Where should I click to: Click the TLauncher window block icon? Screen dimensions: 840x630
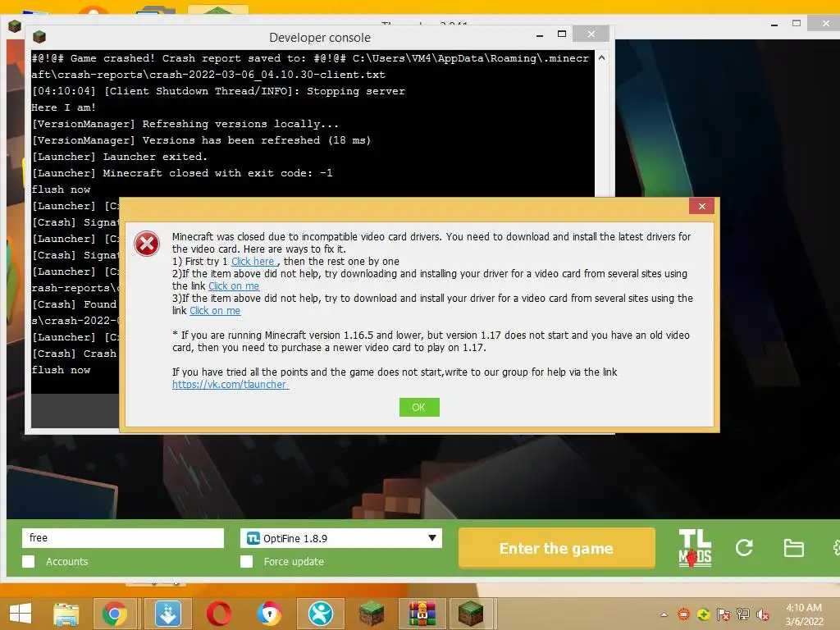15,25
